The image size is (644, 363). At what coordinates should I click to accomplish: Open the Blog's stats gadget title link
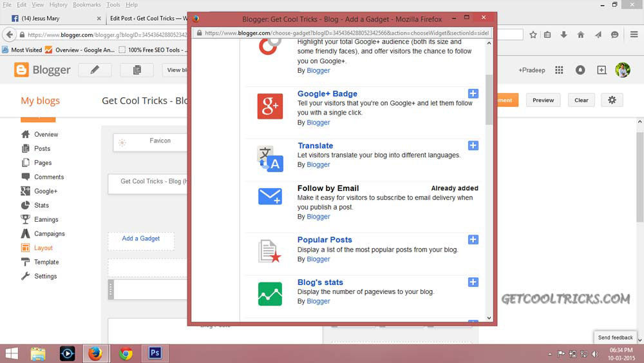click(320, 282)
